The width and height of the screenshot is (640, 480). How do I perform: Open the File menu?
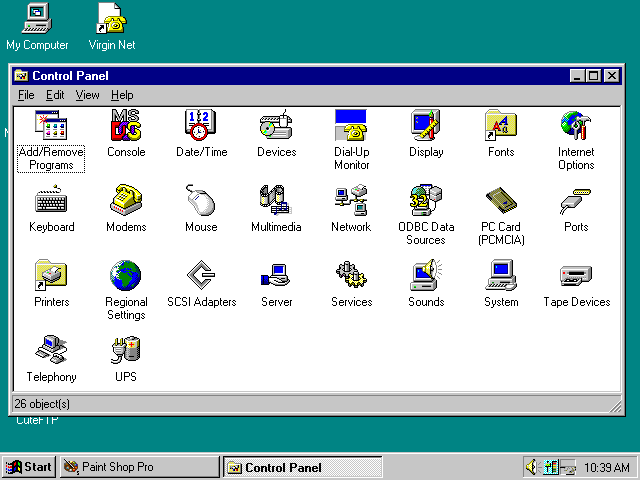click(26, 95)
